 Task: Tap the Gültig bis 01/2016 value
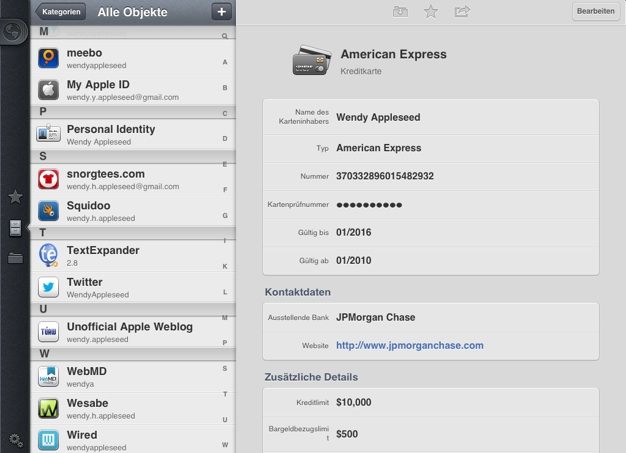[354, 232]
